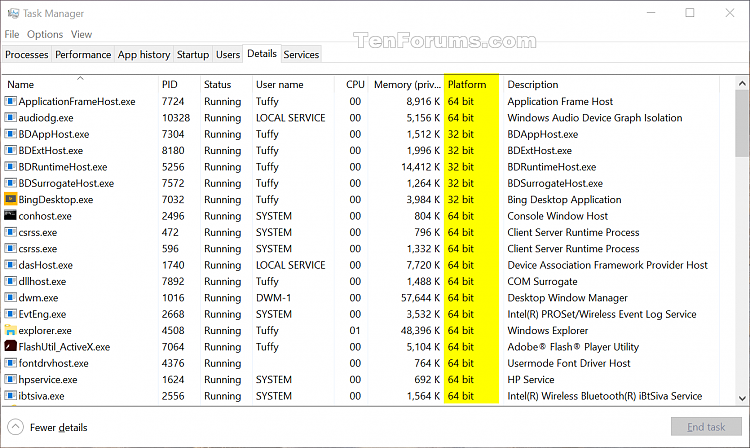The height and width of the screenshot is (448, 750).
Task: Click the BDSurrogateHost.exe process icon
Action: click(10, 183)
